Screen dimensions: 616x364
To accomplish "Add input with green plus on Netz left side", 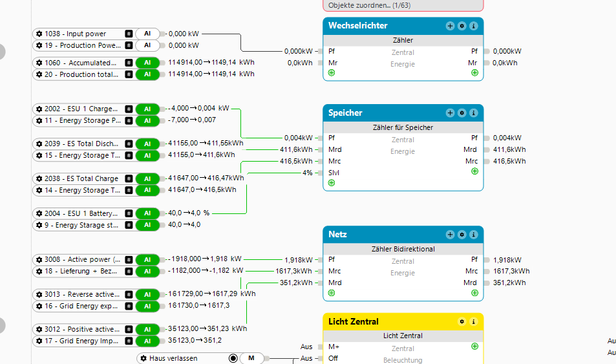I will point(332,293).
